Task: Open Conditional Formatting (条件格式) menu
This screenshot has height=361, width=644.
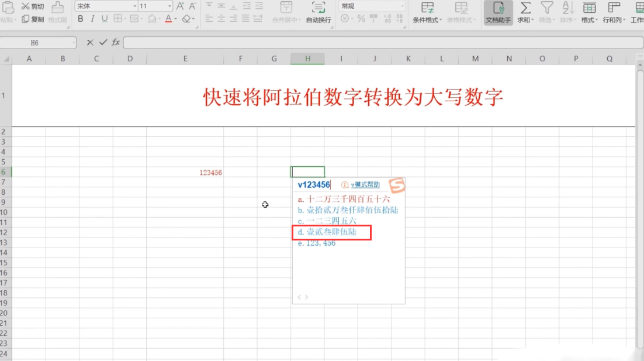Action: click(427, 12)
